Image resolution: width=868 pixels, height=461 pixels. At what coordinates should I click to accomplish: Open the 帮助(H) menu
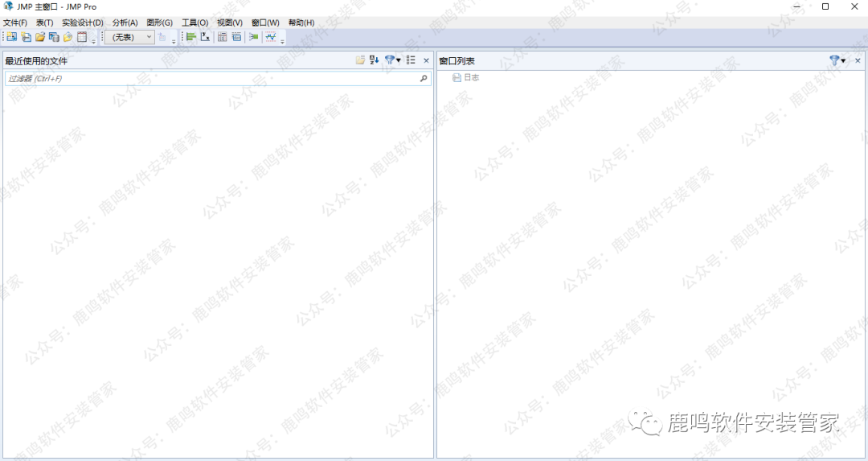301,23
